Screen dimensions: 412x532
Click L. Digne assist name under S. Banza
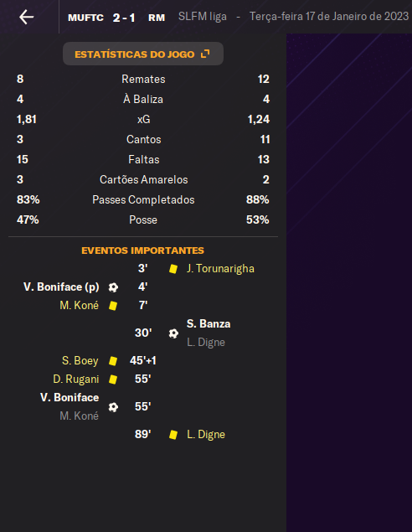tap(206, 343)
